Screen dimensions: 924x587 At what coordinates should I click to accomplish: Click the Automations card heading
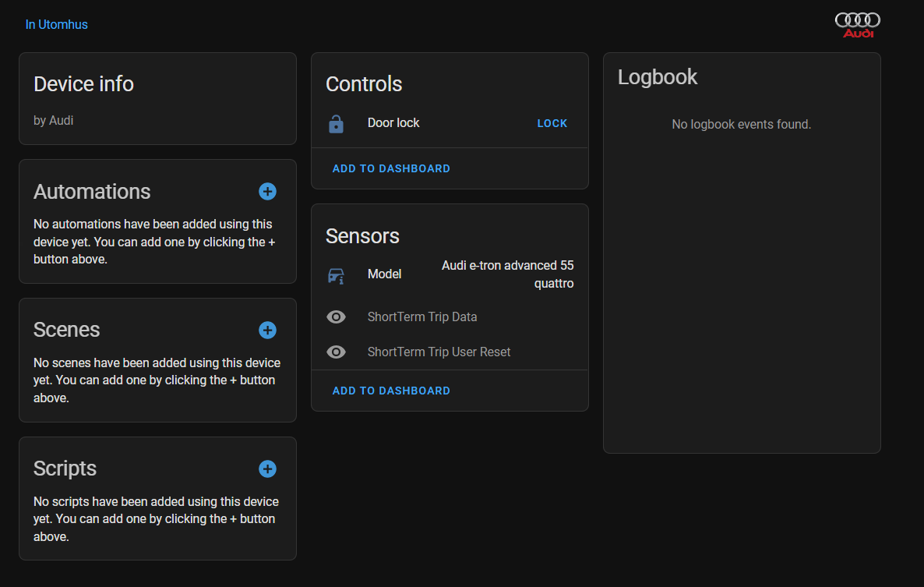coord(92,192)
